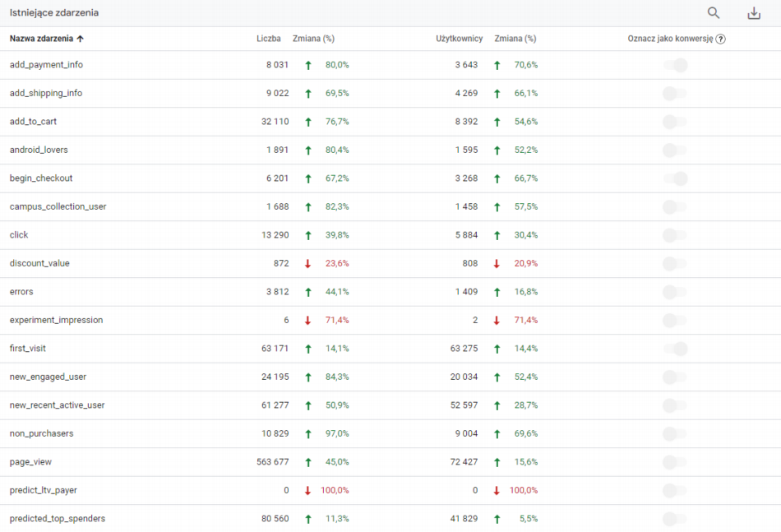Click the Użytkownicy column header
The width and height of the screenshot is (781, 532).
[459, 39]
